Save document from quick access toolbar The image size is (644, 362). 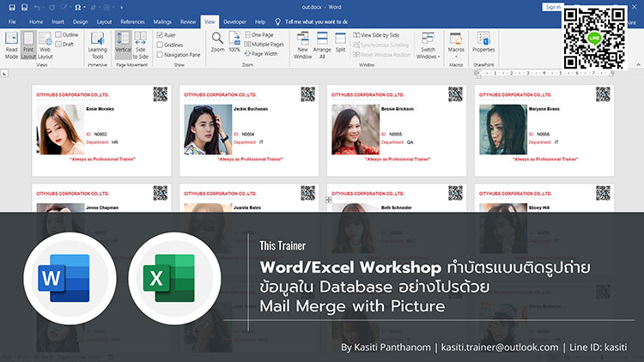(12, 8)
